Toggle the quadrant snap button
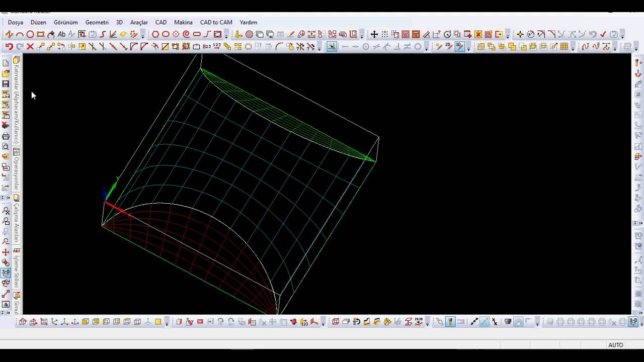Image resolution: width=644 pixels, height=362 pixels. pyautogui.click(x=418, y=46)
